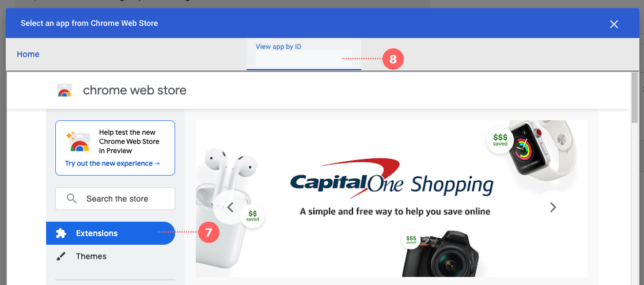Click the Capital One Shopping banner

pos(391,199)
